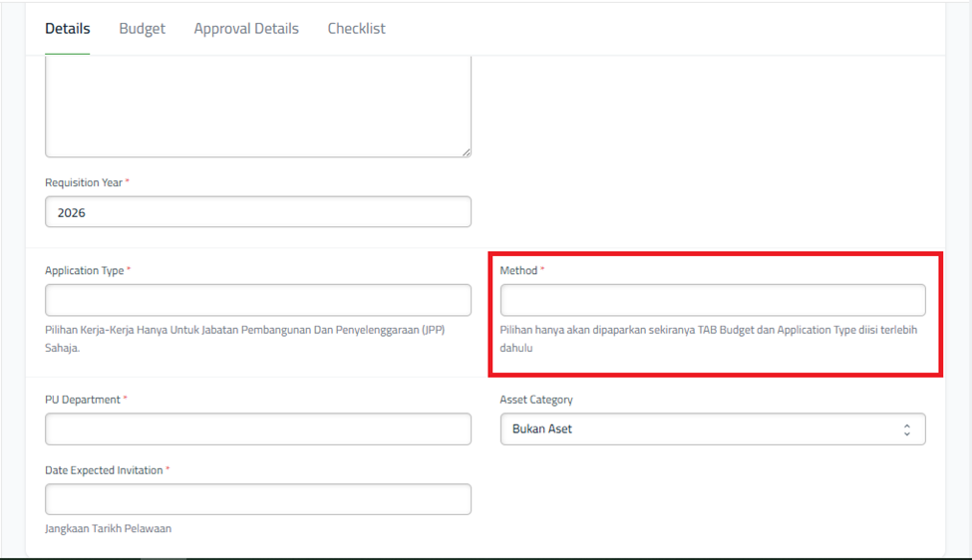
Task: Grab the textarea resize handle corner
Action: (x=467, y=152)
